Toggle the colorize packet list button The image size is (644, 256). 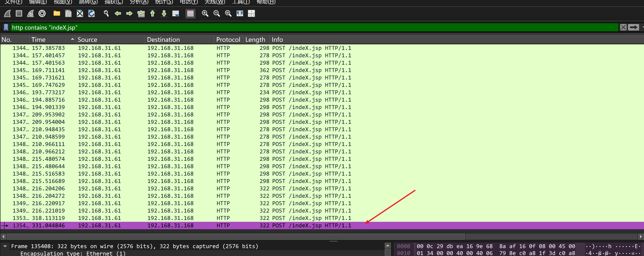190,13
